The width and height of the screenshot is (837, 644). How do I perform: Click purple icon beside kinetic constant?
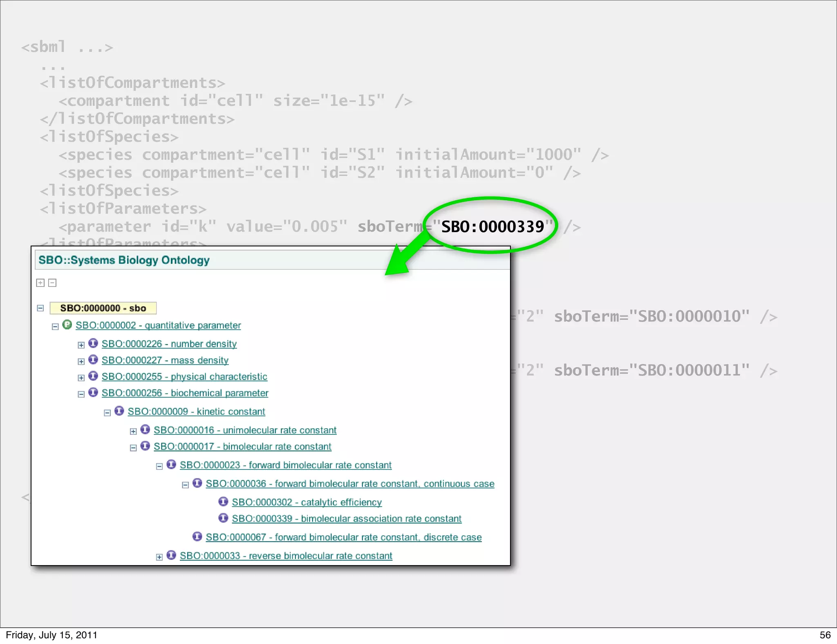coord(119,411)
